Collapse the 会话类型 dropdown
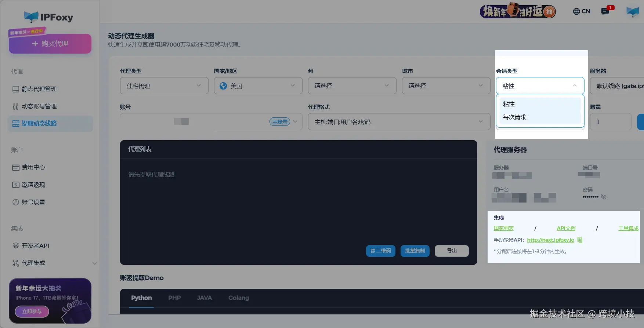This screenshot has width=644, height=328. [540, 86]
